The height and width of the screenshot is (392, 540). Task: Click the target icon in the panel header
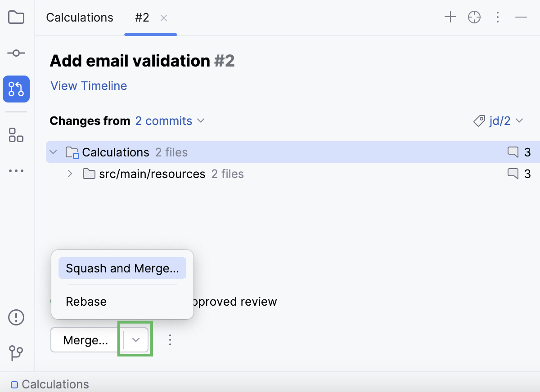[474, 17]
